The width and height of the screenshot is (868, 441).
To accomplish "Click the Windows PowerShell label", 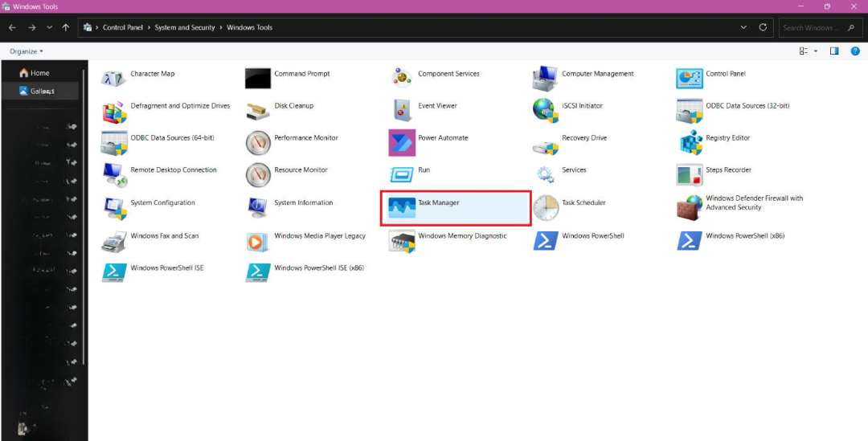I will coord(593,235).
